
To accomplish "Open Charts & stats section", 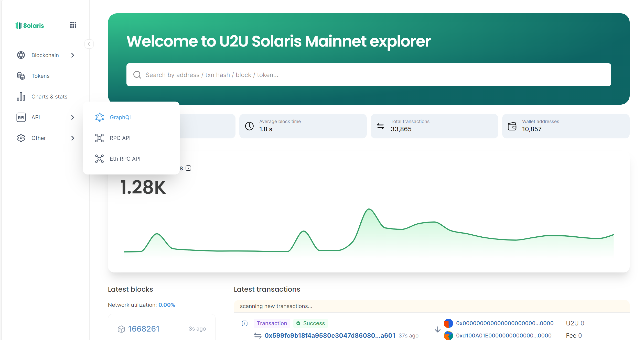I will 49,96.
